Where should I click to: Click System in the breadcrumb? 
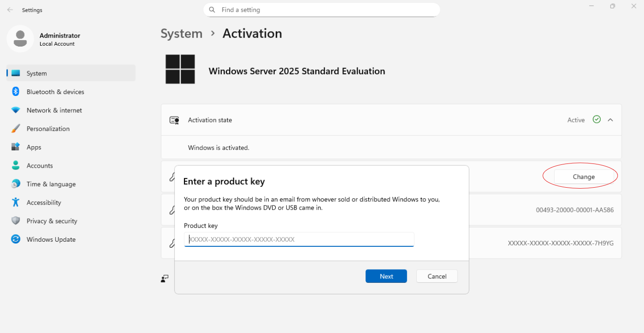pyautogui.click(x=182, y=34)
